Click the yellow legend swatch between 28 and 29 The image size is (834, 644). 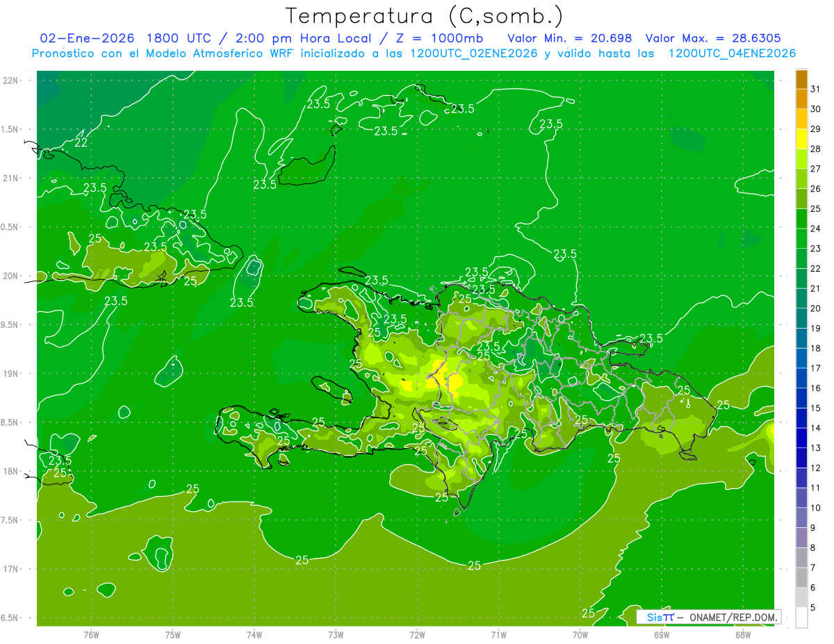(801, 139)
